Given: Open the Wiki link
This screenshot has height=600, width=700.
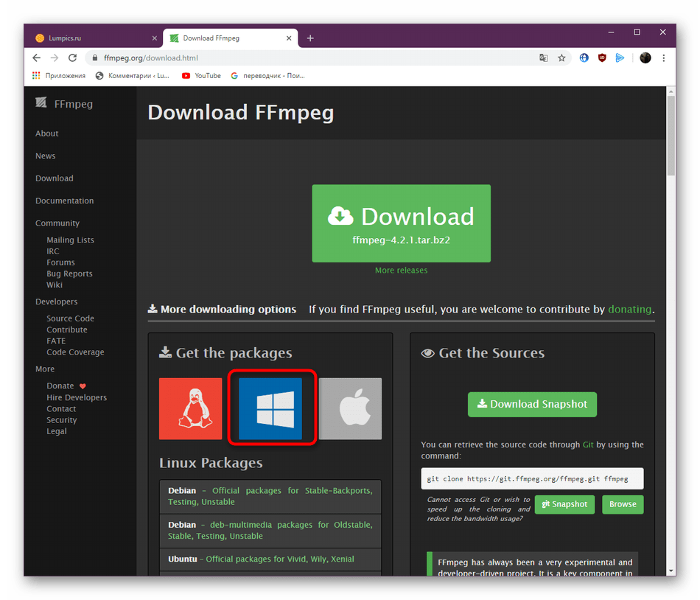Looking at the screenshot, I should coord(55,285).
